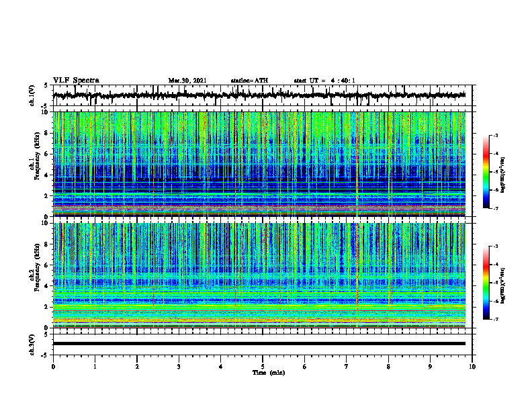Click the "2" tick on the time axis
Viewport: 532px width, 411px height.
(137, 367)
